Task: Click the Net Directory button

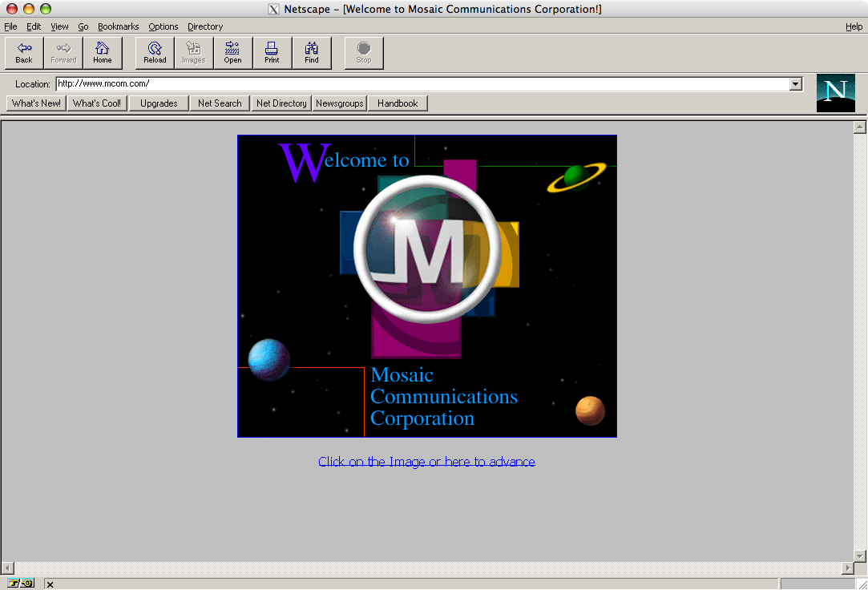Action: (x=281, y=103)
